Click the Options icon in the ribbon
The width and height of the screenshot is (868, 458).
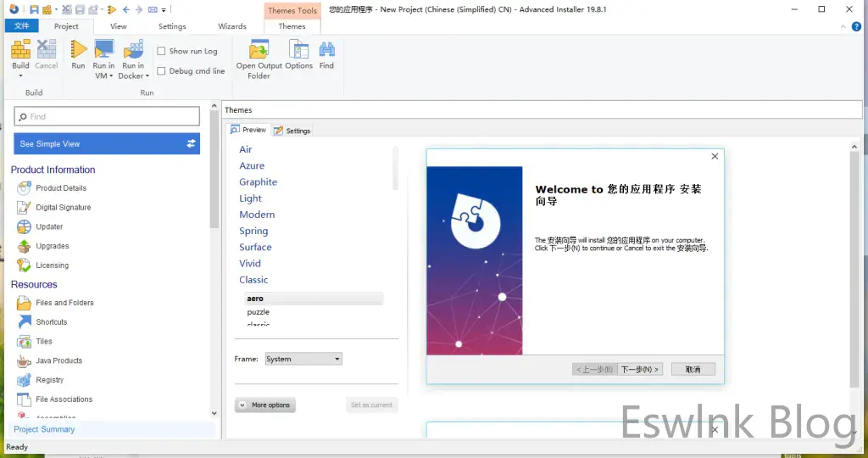pos(298,50)
